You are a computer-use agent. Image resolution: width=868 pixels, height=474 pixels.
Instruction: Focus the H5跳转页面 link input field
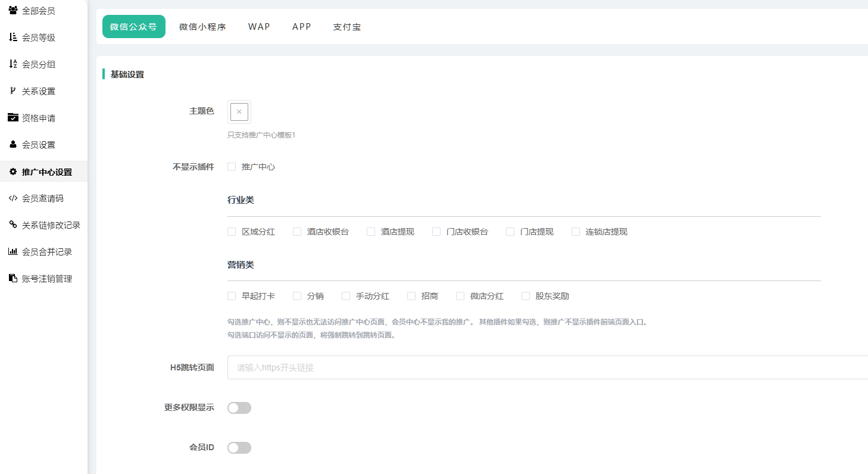tap(548, 367)
